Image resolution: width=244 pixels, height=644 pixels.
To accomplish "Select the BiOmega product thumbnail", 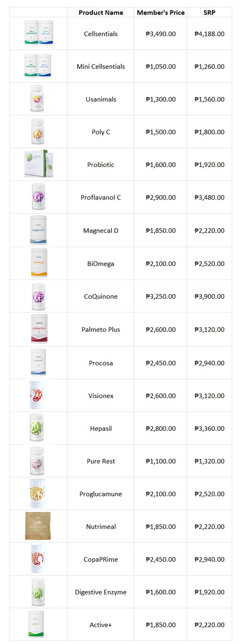I will click(x=39, y=263).
